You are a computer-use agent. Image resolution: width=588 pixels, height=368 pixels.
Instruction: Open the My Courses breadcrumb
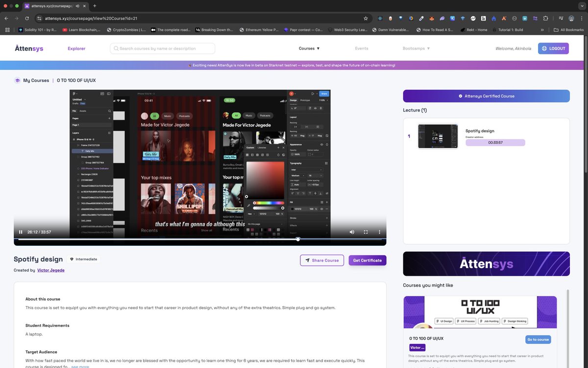pyautogui.click(x=36, y=80)
